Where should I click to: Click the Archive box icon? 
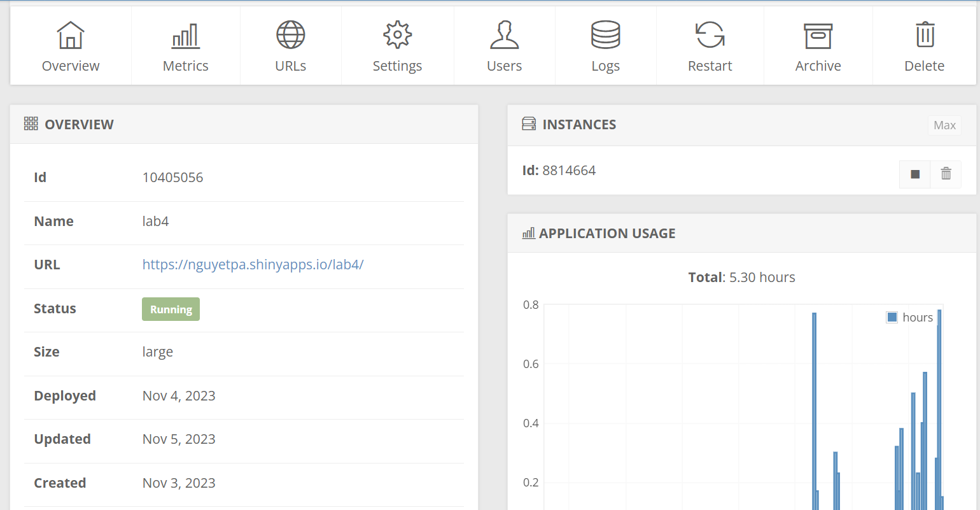[x=818, y=36]
